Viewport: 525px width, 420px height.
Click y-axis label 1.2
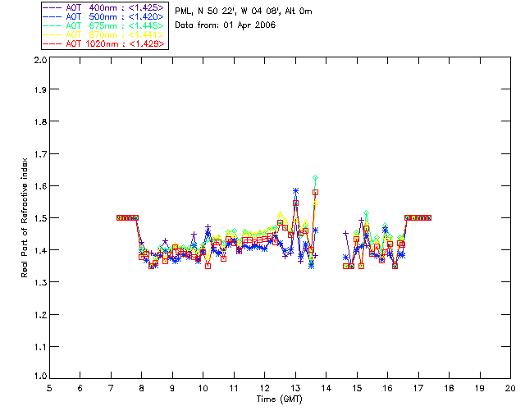(40, 315)
